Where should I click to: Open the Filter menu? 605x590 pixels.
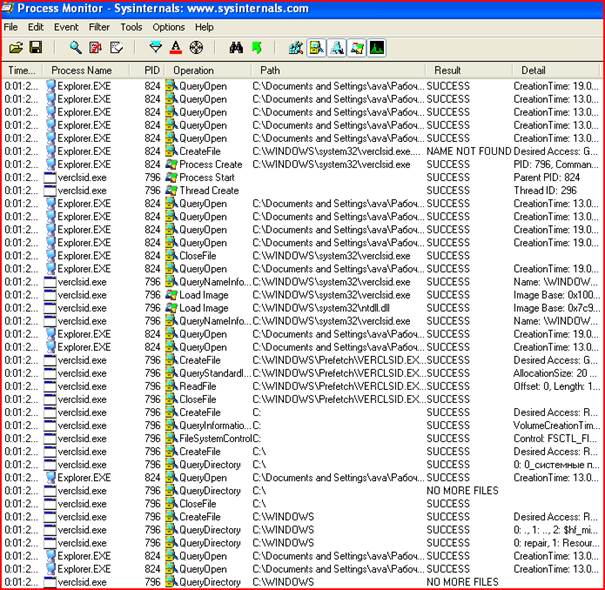pyautogui.click(x=99, y=27)
